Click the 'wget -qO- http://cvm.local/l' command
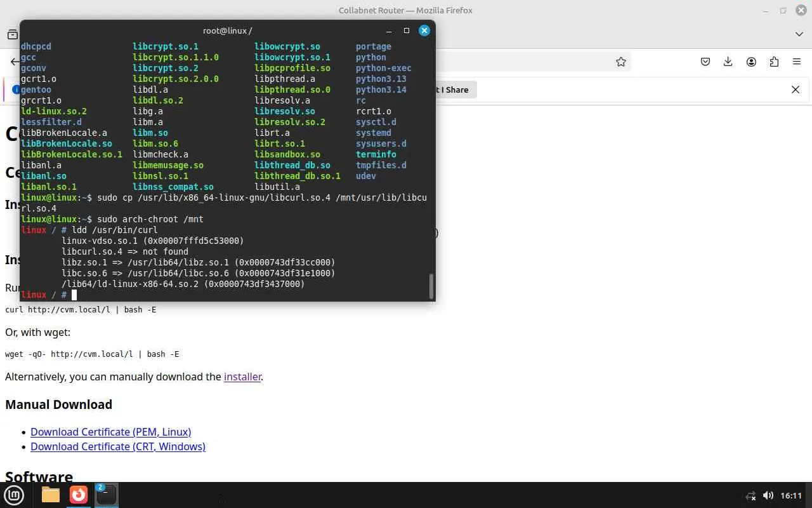Image resolution: width=812 pixels, height=508 pixels. [69, 354]
